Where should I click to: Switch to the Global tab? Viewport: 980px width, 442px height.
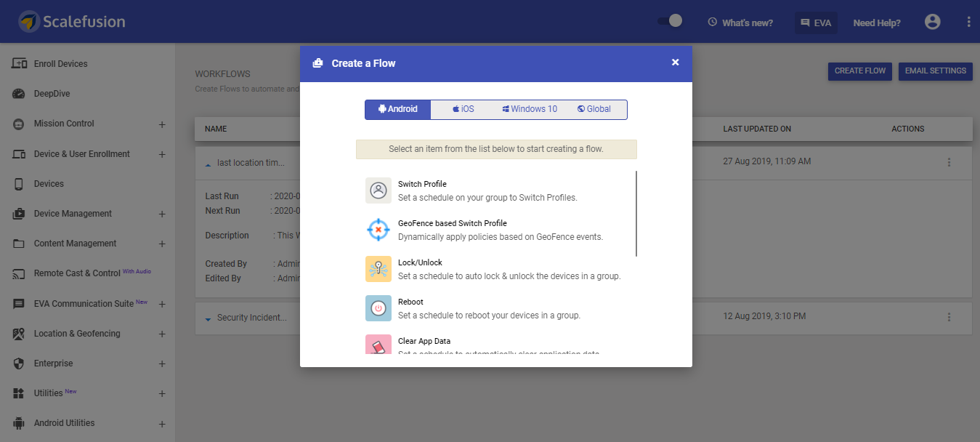594,109
